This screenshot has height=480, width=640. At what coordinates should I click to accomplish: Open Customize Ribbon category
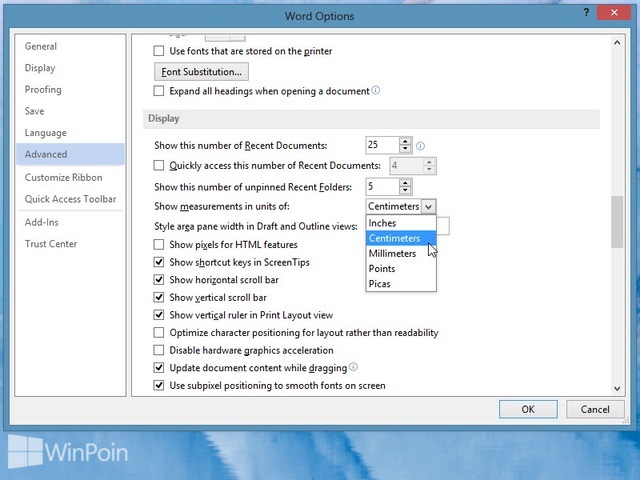click(x=70, y=178)
